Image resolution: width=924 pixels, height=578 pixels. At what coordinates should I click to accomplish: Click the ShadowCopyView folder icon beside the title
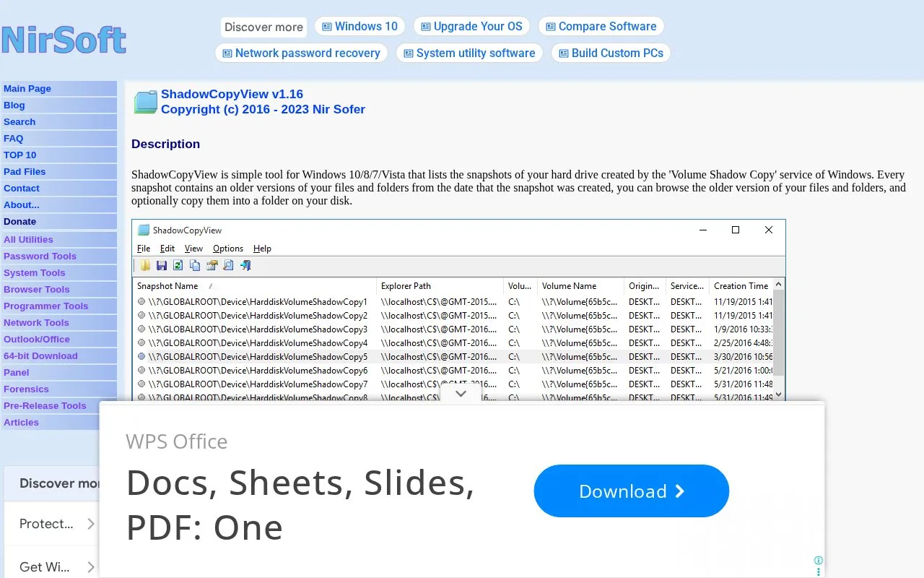(x=145, y=102)
